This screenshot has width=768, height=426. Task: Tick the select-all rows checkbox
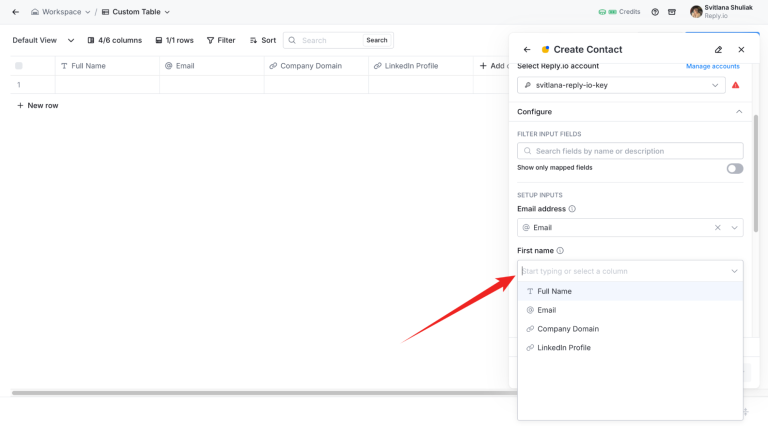pos(19,66)
